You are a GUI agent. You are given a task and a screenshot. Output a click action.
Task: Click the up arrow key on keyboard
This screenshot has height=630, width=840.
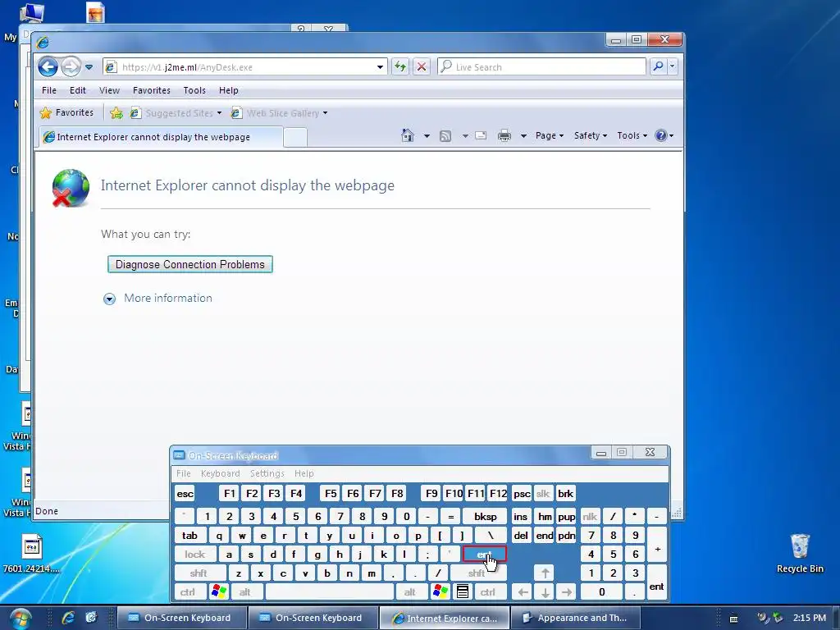tap(545, 573)
